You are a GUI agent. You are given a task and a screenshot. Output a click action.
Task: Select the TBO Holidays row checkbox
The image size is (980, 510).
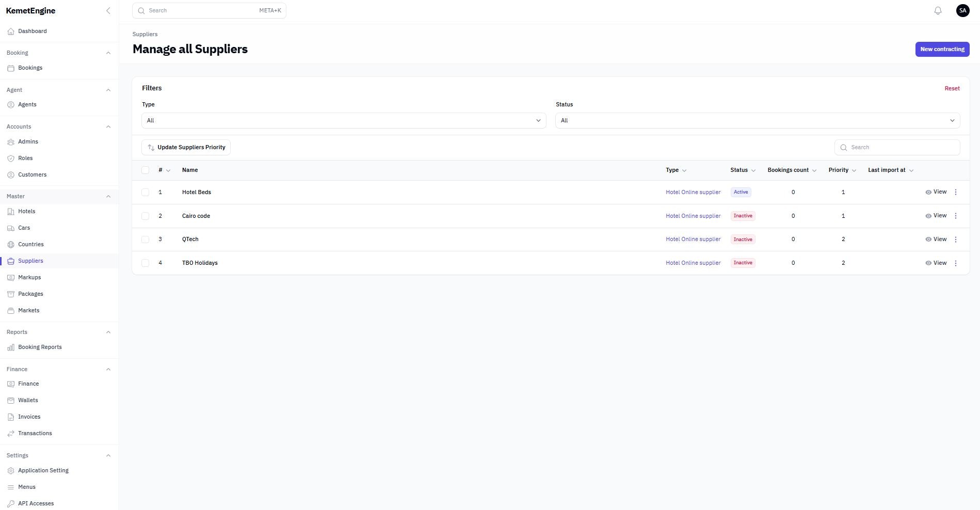coord(145,263)
